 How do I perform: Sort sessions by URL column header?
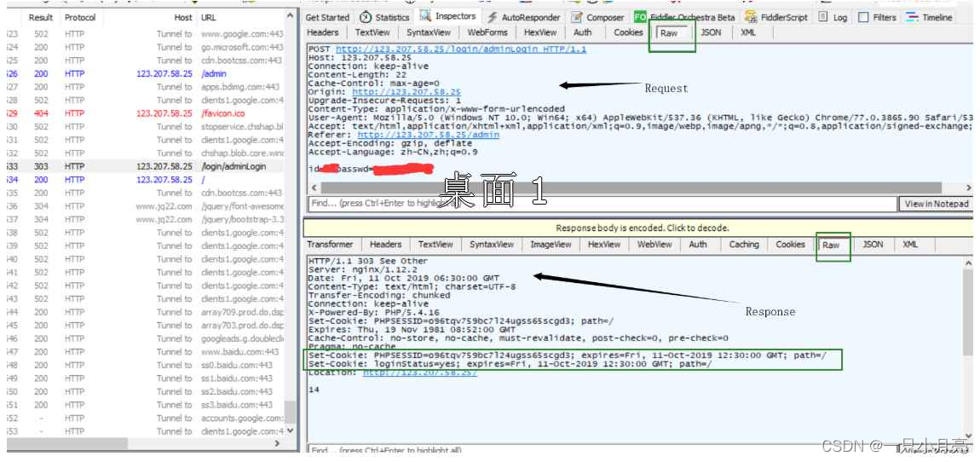coord(209,18)
